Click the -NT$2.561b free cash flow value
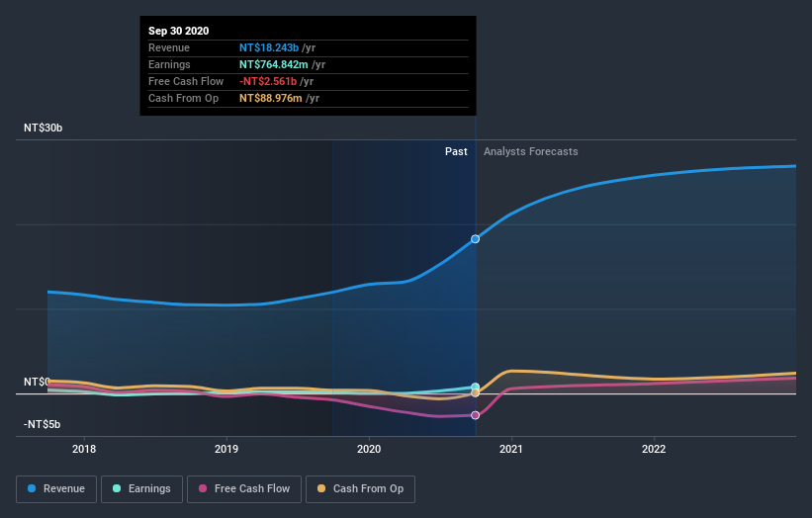This screenshot has height=518, width=812. pos(268,81)
